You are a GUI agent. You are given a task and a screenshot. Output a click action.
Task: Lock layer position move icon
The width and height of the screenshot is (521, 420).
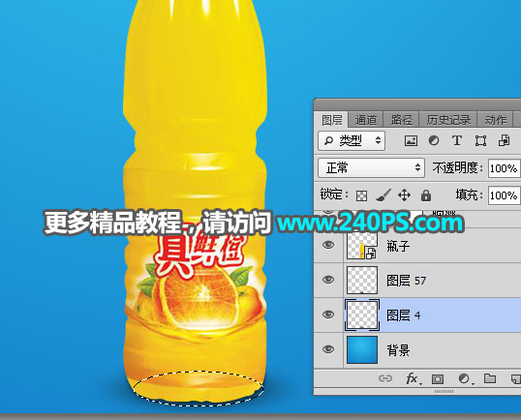click(404, 195)
